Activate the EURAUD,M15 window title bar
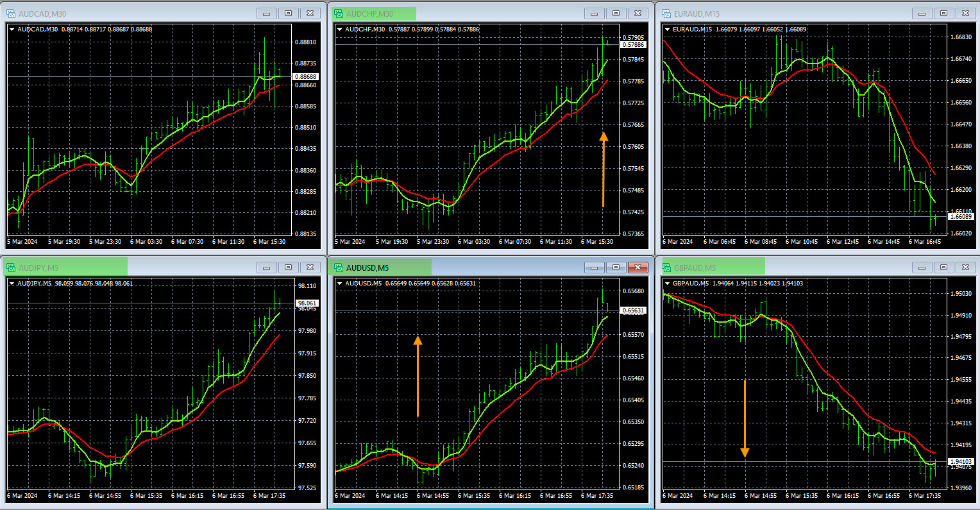The width and height of the screenshot is (980, 510). click(802, 13)
